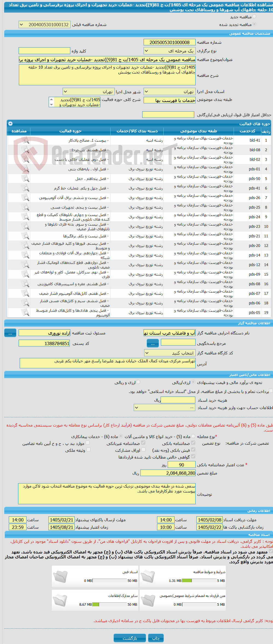Open شهر محل اجرا dropdown
Image resolution: width=273 pixels, height=644 pixels.
pos(88,92)
